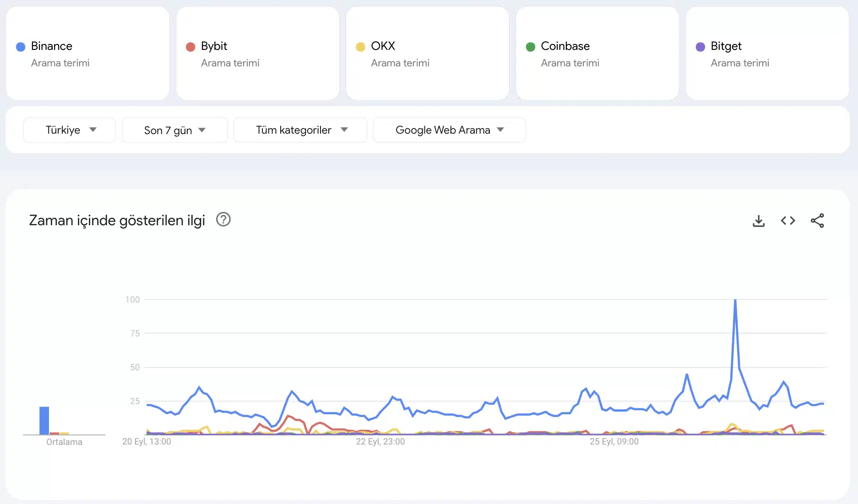Select the OKX search term card
The width and height of the screenshot is (858, 504).
[x=428, y=53]
